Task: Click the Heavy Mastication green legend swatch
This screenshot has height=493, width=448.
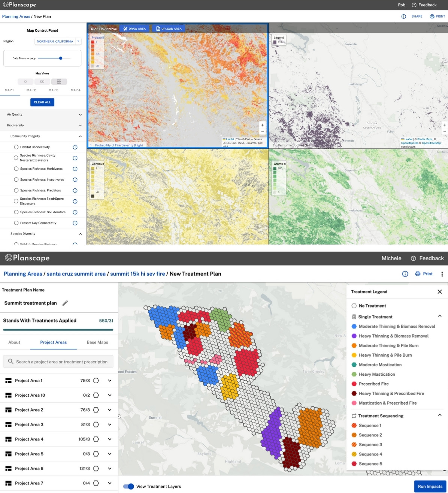Action: click(x=354, y=374)
